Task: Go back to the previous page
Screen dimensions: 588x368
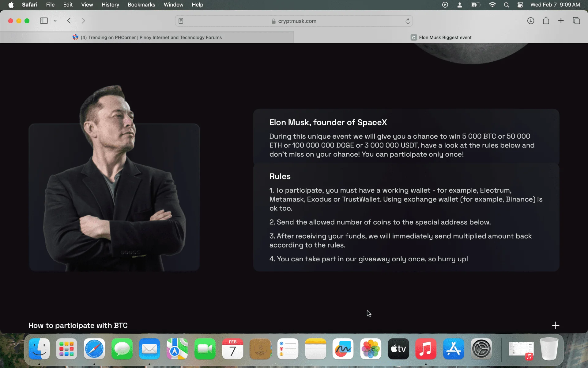Action: click(69, 21)
